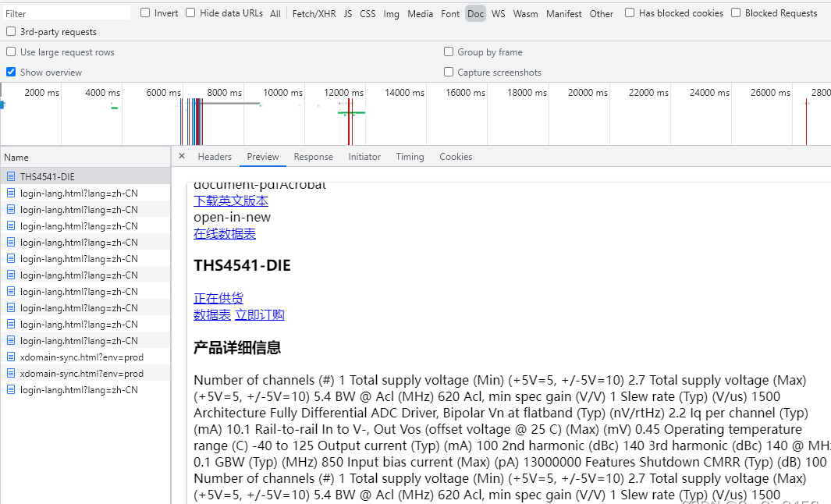Click the 立即订购 link
This screenshot has height=504, width=831.
[x=260, y=314]
